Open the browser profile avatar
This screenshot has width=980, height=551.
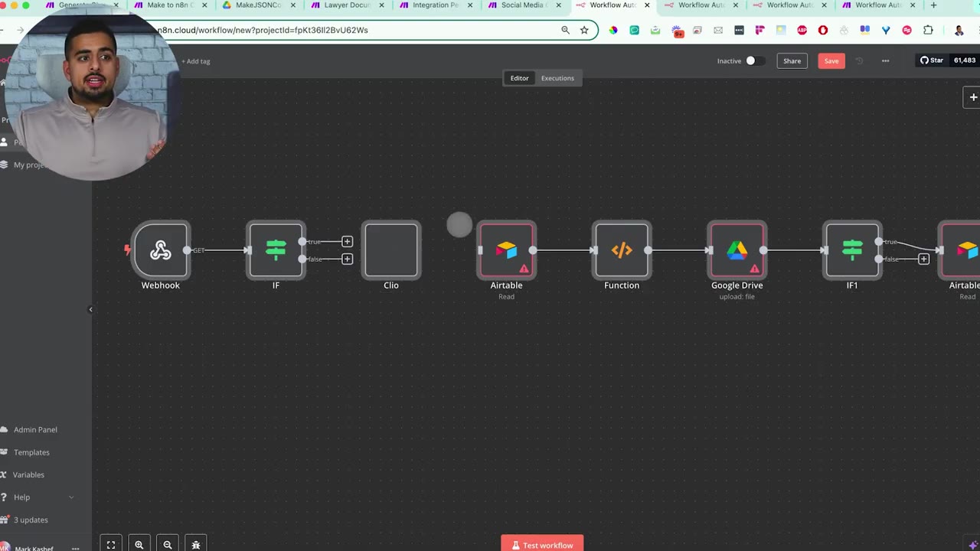[959, 30]
